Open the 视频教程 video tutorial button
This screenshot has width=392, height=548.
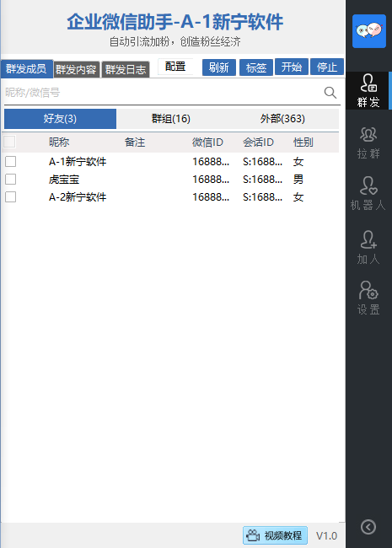click(276, 535)
